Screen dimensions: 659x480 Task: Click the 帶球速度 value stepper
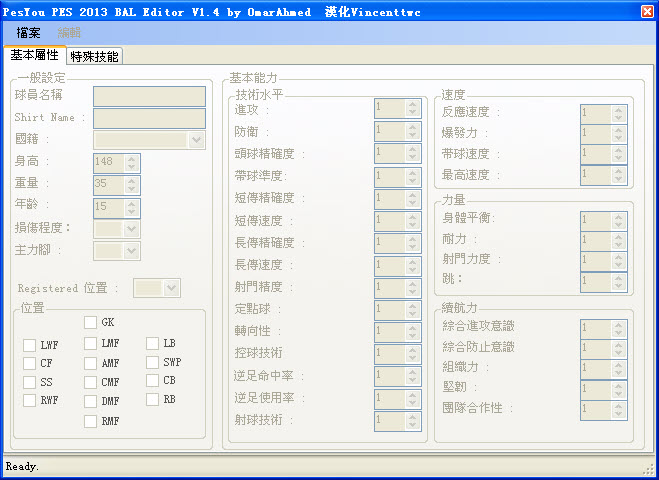604,154
